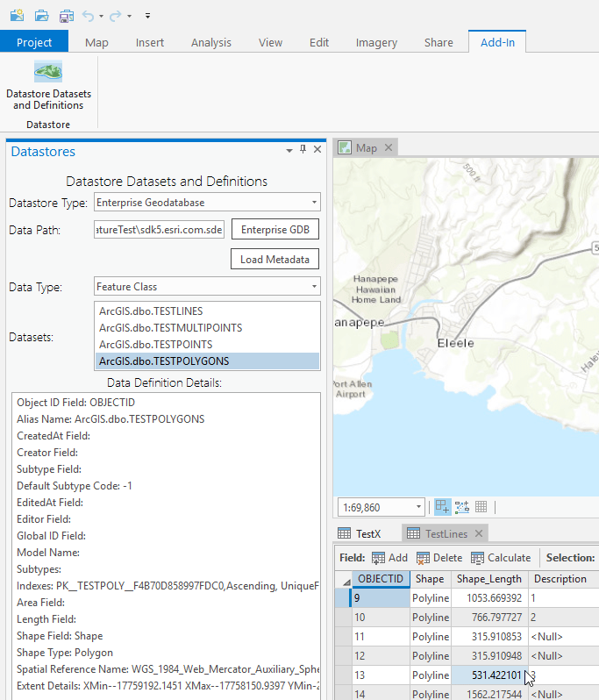Toggle auto-hide pin on Datastores pane
The height and width of the screenshot is (700, 599).
pyautogui.click(x=303, y=150)
